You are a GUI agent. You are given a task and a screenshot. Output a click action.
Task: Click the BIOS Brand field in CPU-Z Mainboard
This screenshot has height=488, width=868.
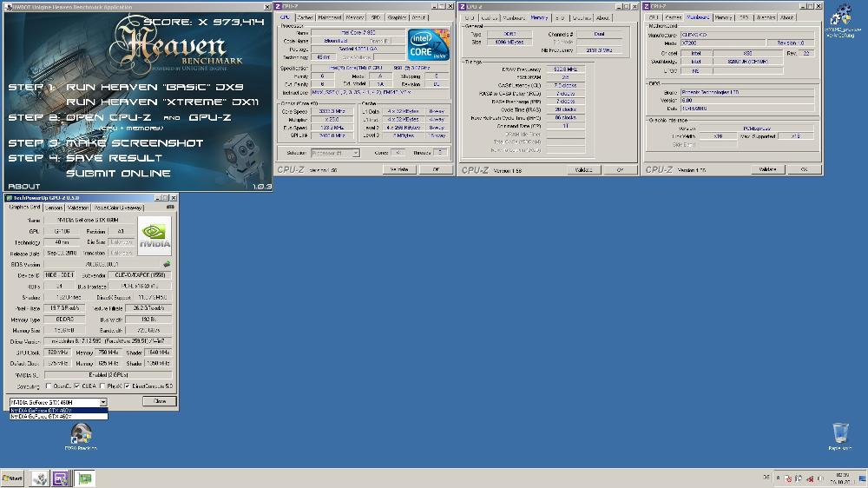(x=746, y=93)
